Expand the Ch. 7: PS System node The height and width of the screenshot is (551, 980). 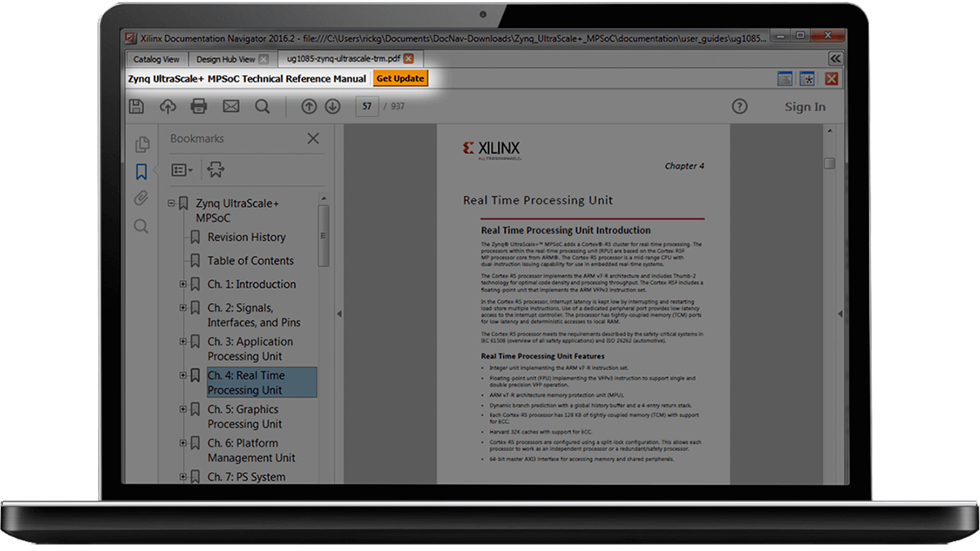[183, 477]
